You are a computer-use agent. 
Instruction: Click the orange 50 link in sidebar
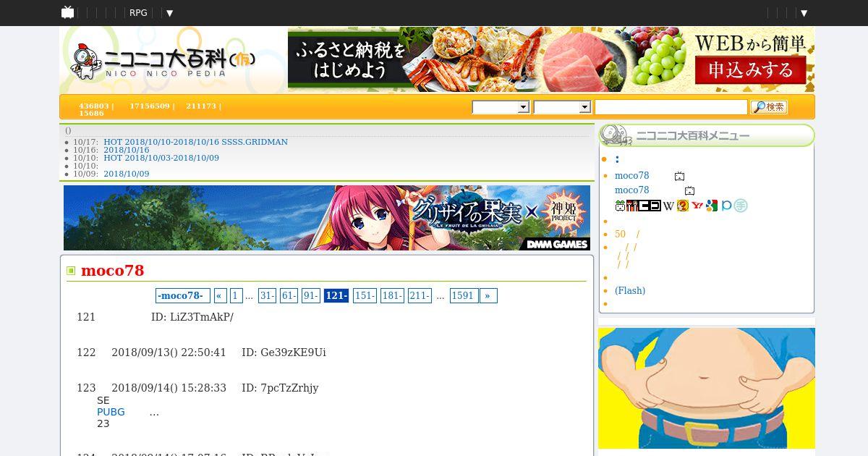pos(620,234)
